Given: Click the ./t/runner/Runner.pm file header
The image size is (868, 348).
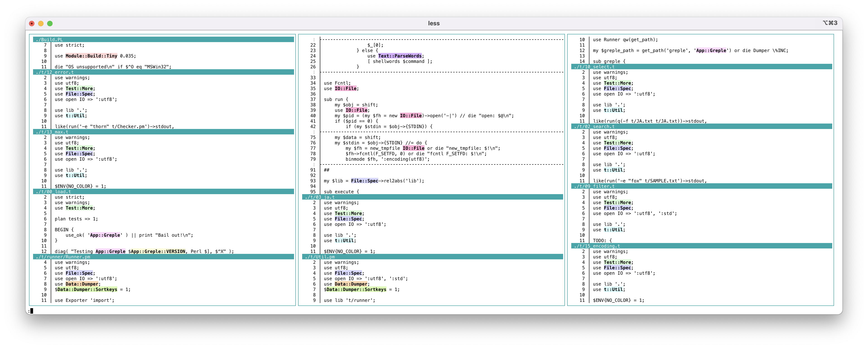Looking at the screenshot, I should pyautogui.click(x=63, y=257).
